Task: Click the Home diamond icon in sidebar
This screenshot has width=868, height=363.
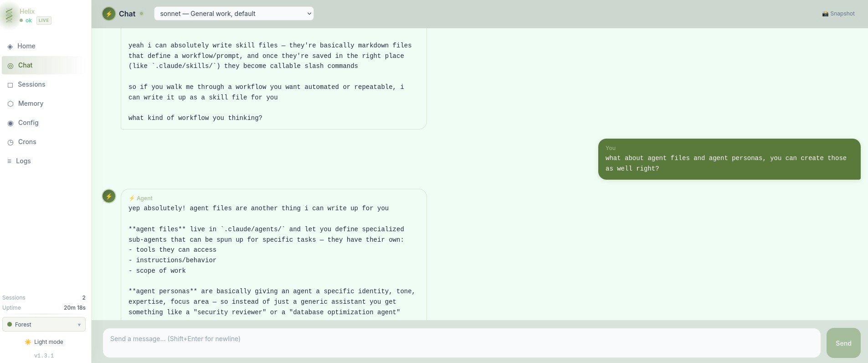Action: (10, 47)
